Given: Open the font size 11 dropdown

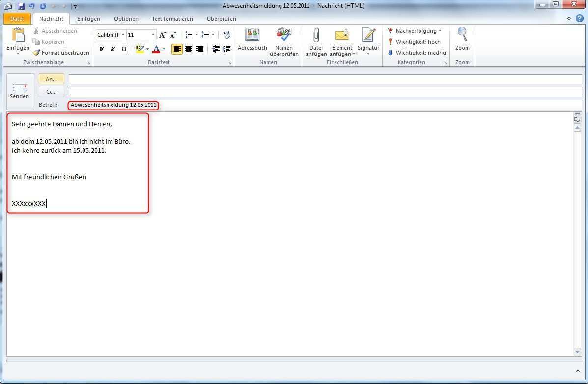Looking at the screenshot, I should 153,35.
